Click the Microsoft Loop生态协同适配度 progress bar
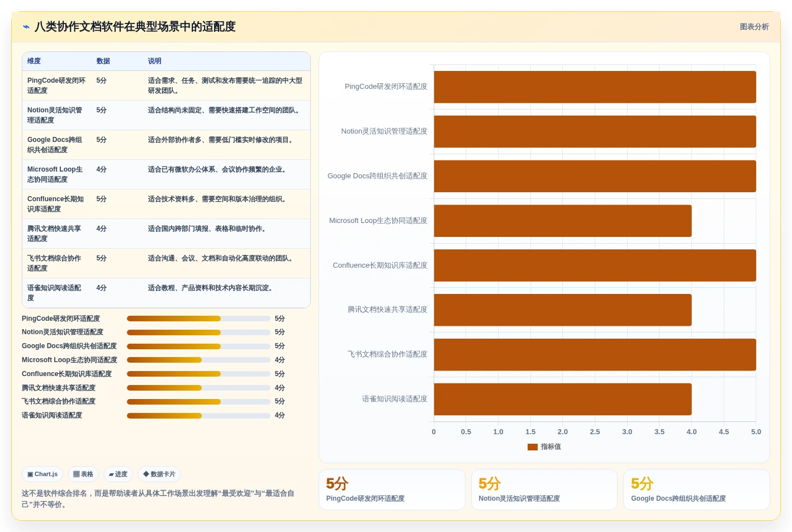The height and width of the screenshot is (532, 792). click(x=198, y=360)
